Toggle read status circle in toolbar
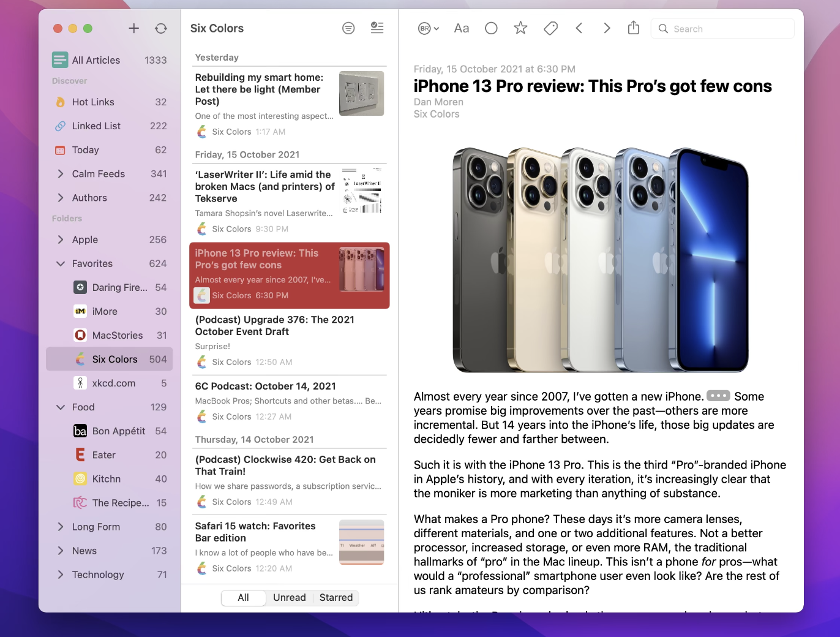Viewport: 840px width, 637px height. pyautogui.click(x=491, y=28)
